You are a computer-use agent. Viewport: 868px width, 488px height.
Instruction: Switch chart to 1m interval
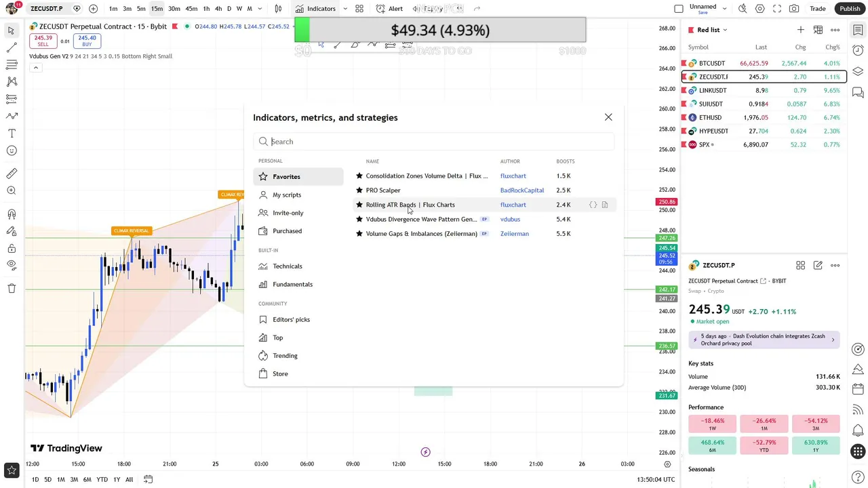(113, 9)
